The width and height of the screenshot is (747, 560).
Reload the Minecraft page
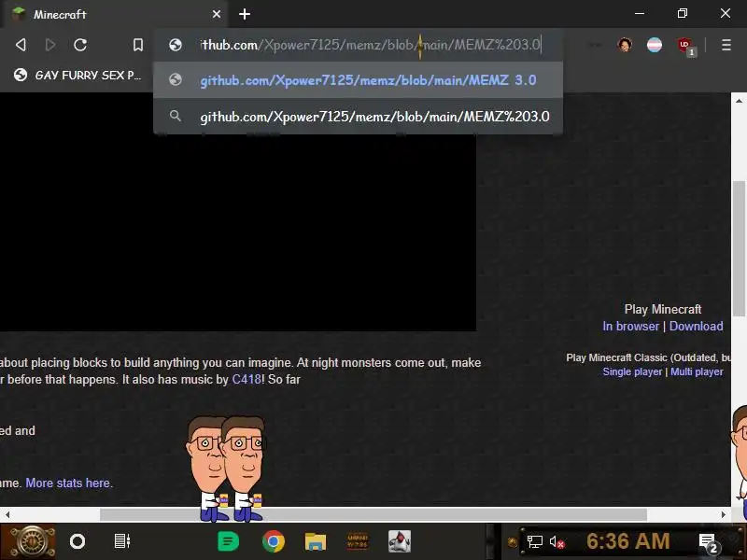tap(80, 45)
